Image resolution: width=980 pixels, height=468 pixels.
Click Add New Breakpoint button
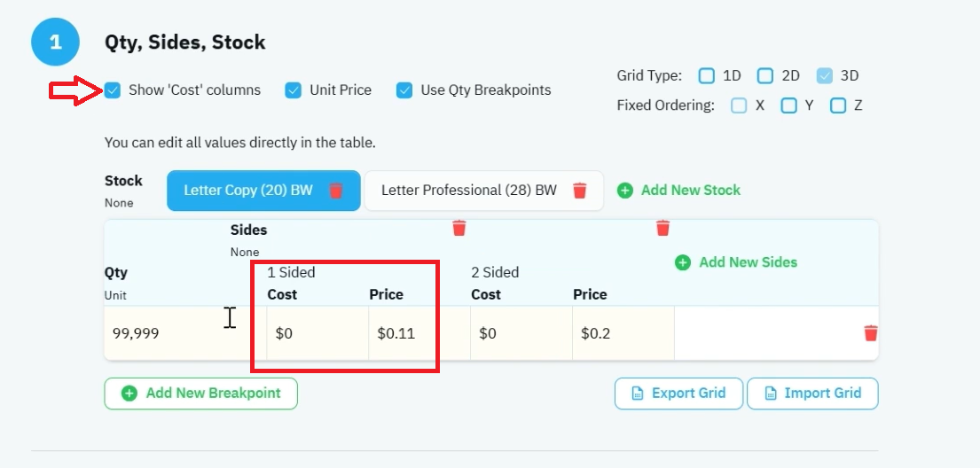pos(200,394)
